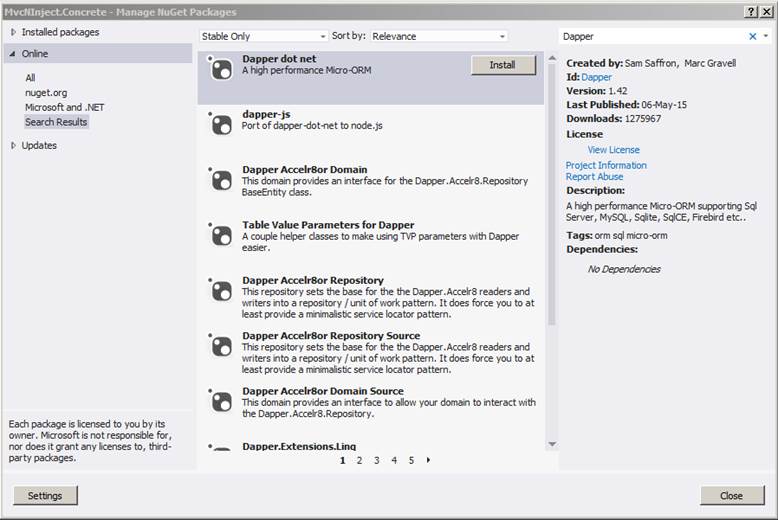Click the Table Value Parameters package icon
778x520 pixels.
pyautogui.click(x=221, y=236)
